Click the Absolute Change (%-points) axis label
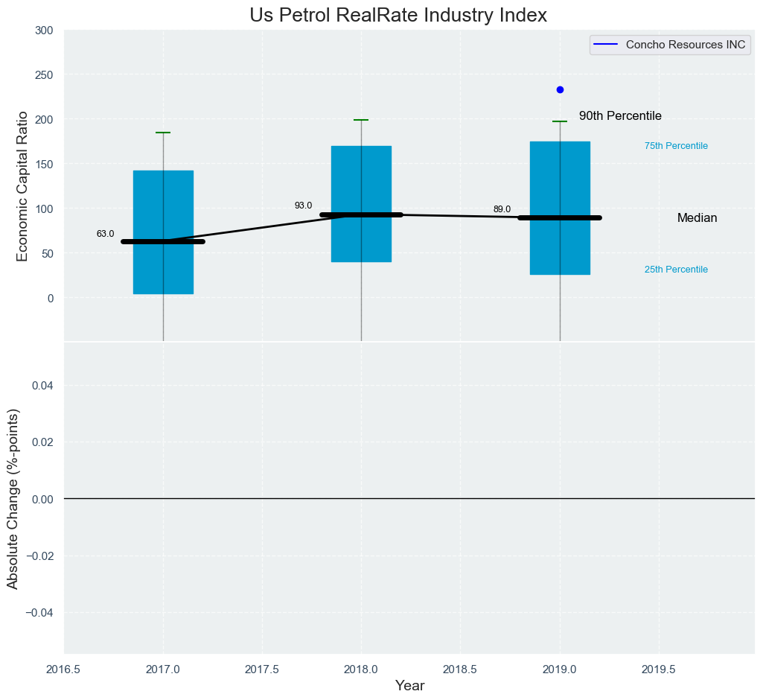763x700 pixels. [x=13, y=499]
